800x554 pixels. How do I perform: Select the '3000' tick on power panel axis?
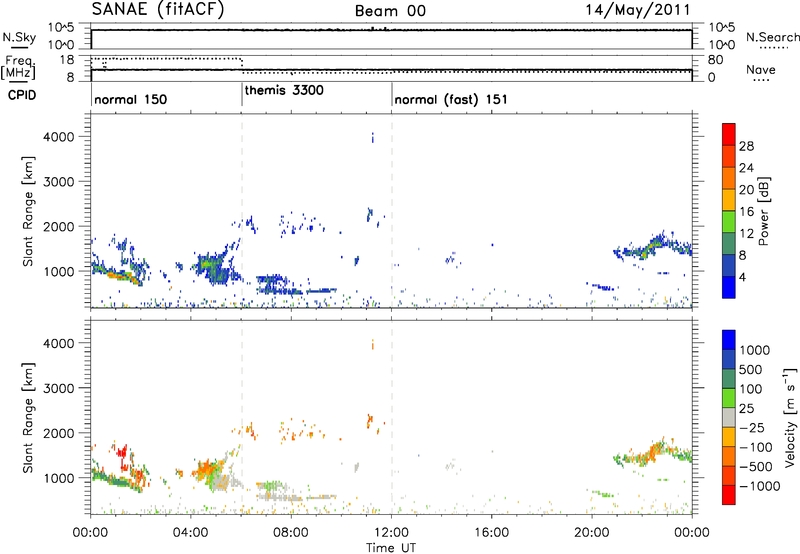click(x=59, y=182)
